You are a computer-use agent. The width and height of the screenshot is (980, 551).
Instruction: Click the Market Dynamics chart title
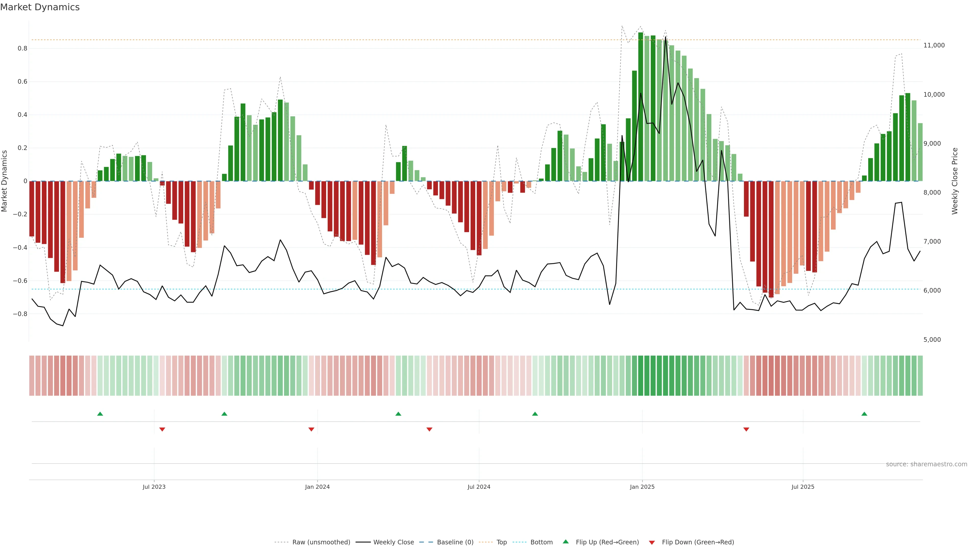point(40,7)
